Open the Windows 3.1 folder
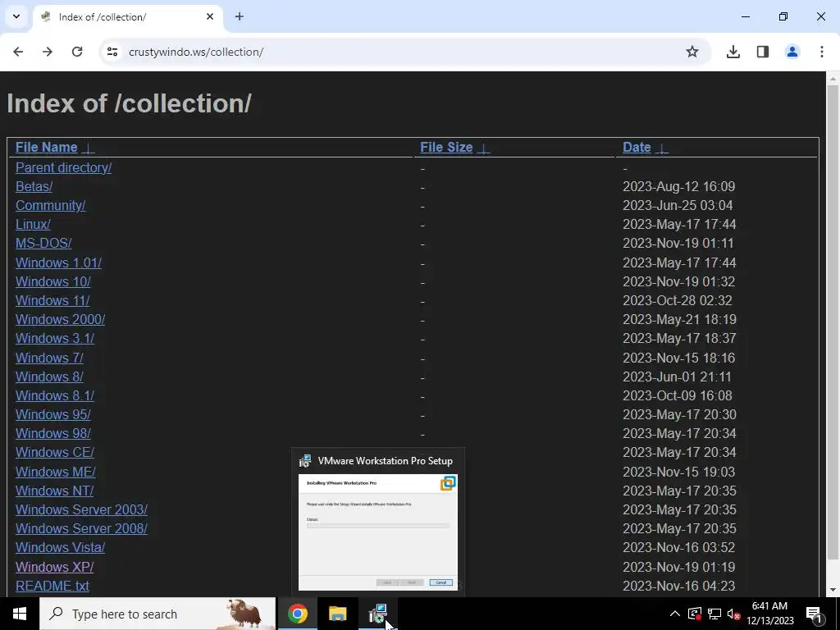This screenshot has width=840, height=630. click(x=55, y=339)
